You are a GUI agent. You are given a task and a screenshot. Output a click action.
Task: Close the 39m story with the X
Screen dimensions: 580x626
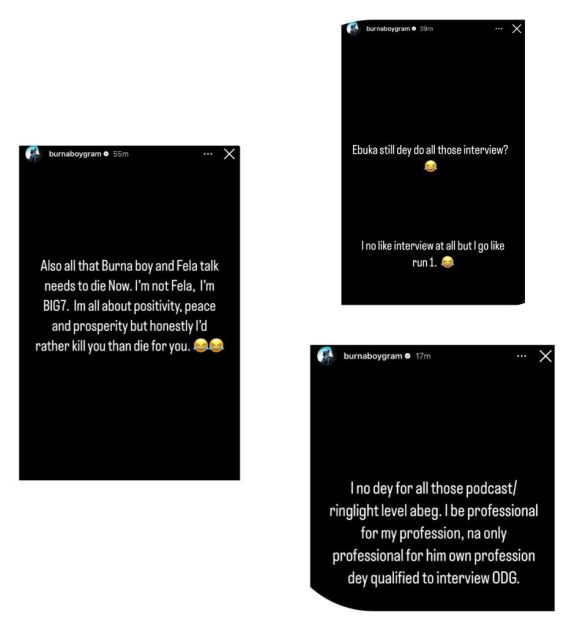click(517, 28)
